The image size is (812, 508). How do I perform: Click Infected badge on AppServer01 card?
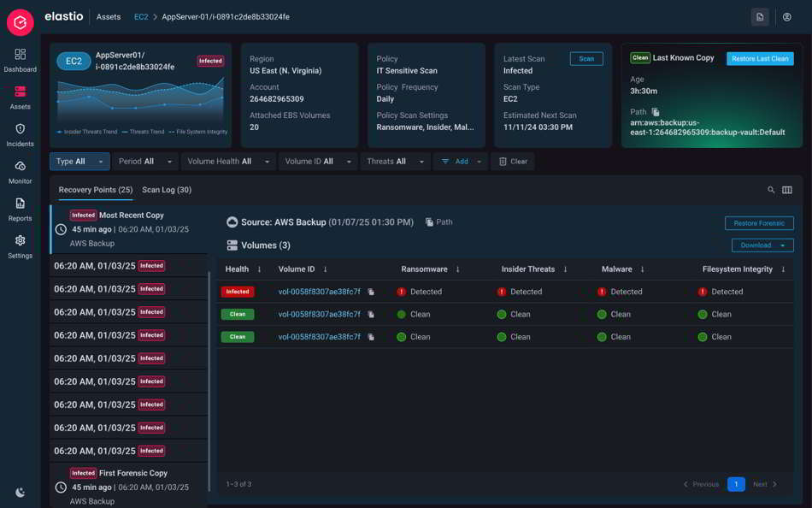(x=210, y=62)
